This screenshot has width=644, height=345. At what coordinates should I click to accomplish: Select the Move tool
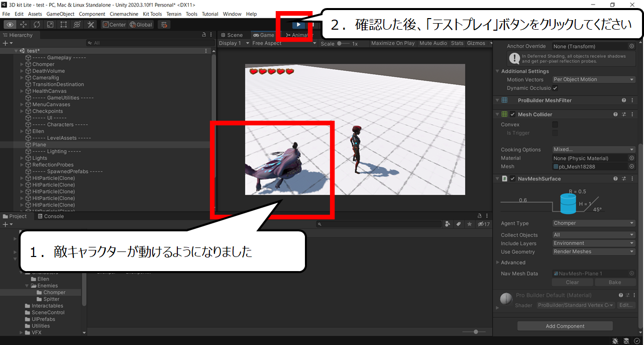coord(24,25)
